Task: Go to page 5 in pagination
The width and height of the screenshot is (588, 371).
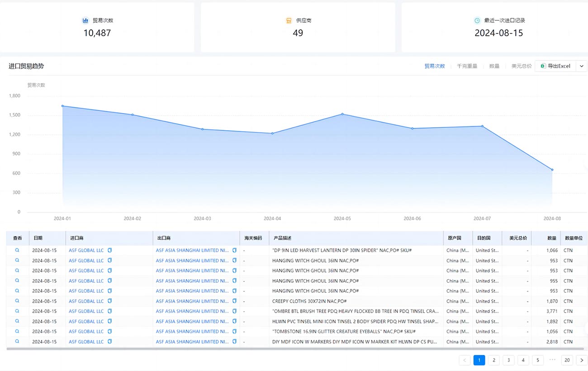Action: [x=537, y=360]
